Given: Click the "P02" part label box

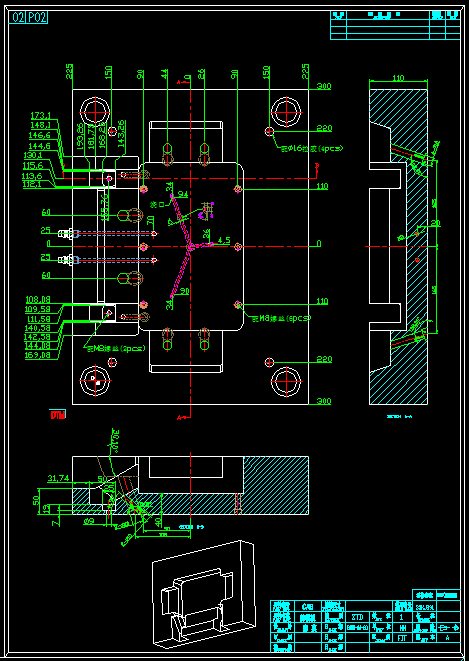Looking at the screenshot, I should 37,17.
